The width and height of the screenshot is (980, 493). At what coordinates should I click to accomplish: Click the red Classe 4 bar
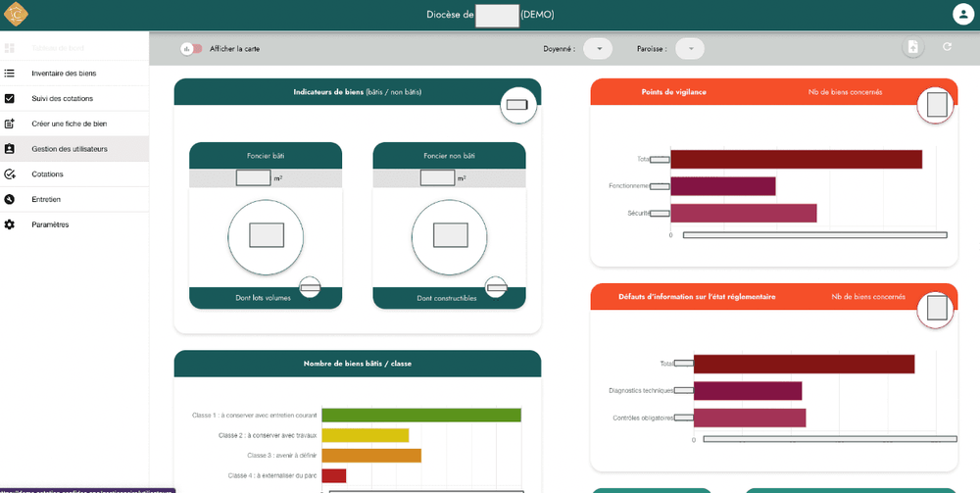(x=334, y=475)
